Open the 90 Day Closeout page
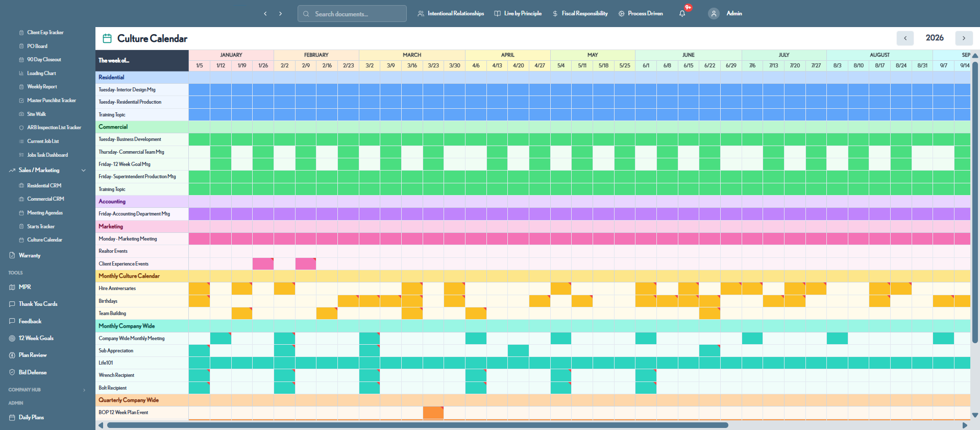Image resolution: width=980 pixels, height=430 pixels. point(44,60)
